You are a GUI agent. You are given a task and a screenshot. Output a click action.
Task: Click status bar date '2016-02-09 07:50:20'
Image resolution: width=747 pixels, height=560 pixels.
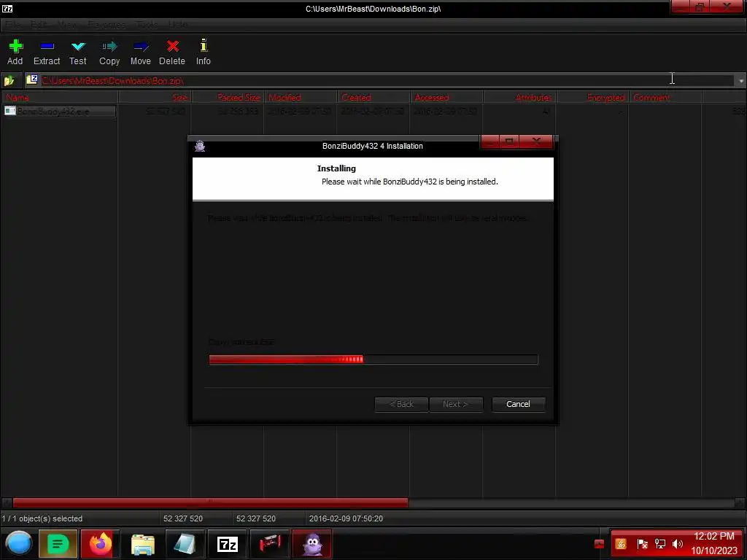(x=346, y=518)
